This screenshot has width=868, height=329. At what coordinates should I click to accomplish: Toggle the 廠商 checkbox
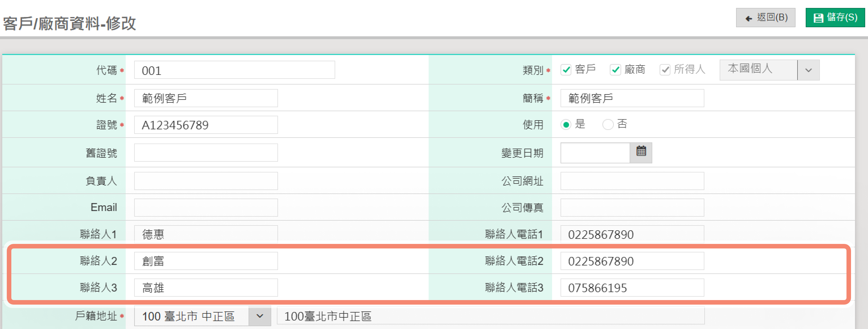point(615,70)
